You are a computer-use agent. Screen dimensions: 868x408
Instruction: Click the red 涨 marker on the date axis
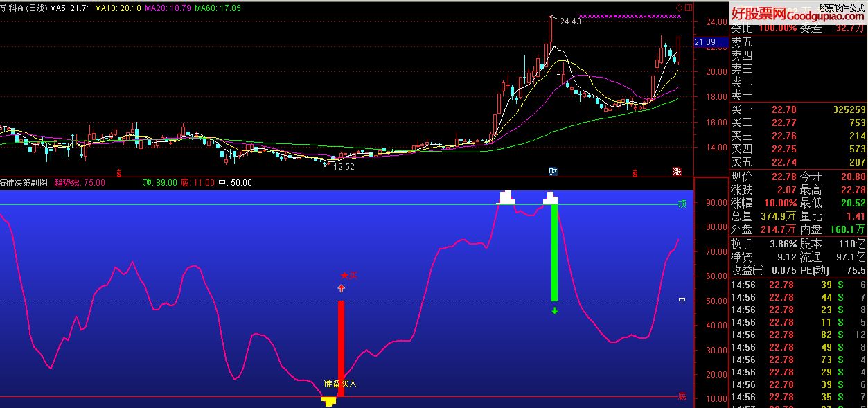677,171
